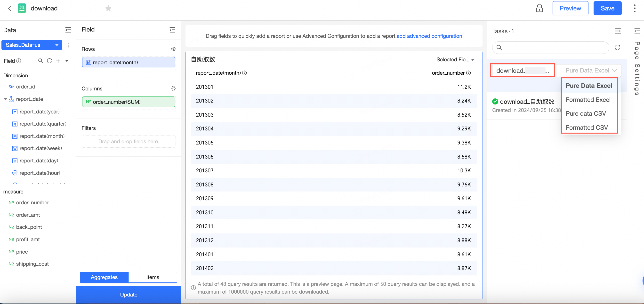Open Rows settings gear
This screenshot has height=304, width=644.
173,49
